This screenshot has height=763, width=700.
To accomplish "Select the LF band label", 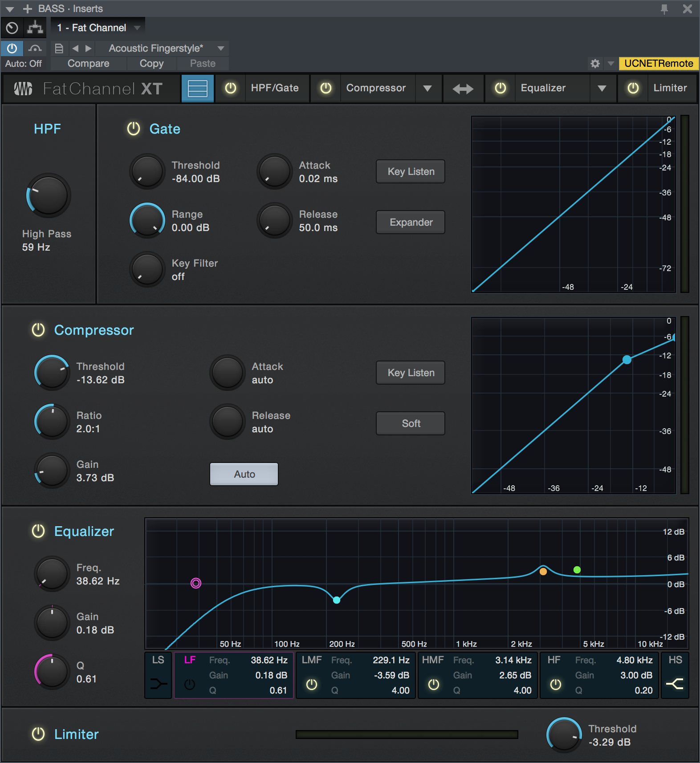I will pos(190,660).
